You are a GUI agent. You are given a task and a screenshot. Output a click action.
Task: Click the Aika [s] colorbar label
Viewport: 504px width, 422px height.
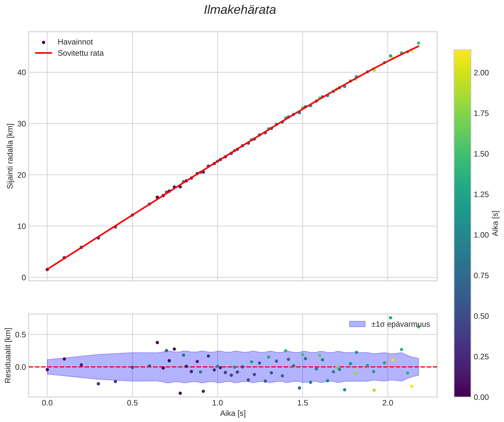tap(495, 223)
